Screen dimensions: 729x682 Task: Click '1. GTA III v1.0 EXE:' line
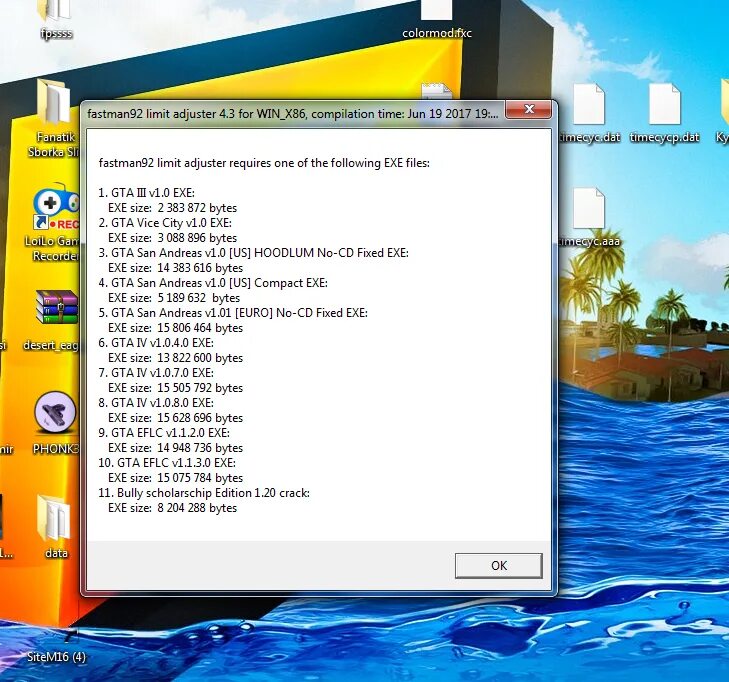click(146, 192)
